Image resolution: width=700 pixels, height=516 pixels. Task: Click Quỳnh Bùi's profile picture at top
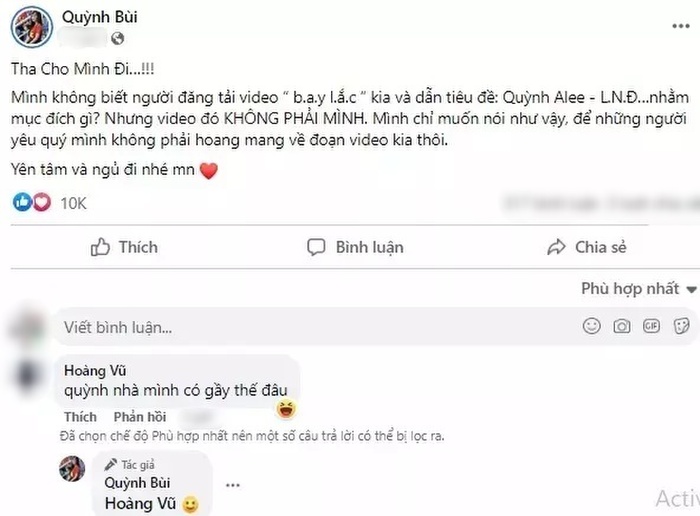32,27
